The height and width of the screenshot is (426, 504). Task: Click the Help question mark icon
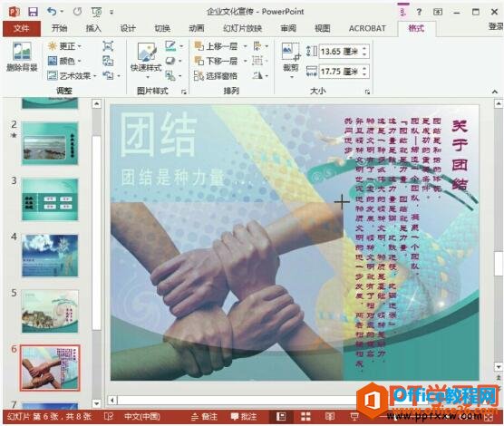click(x=419, y=12)
